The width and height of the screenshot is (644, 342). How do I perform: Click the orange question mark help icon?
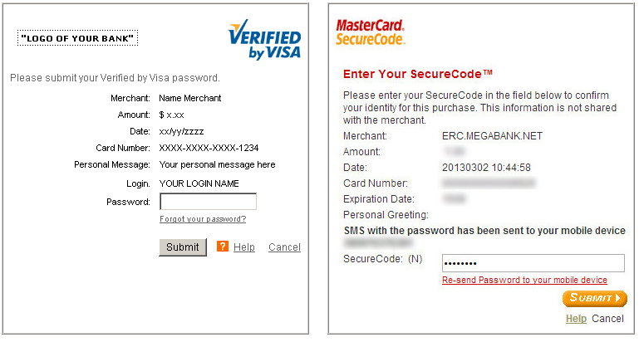(222, 246)
